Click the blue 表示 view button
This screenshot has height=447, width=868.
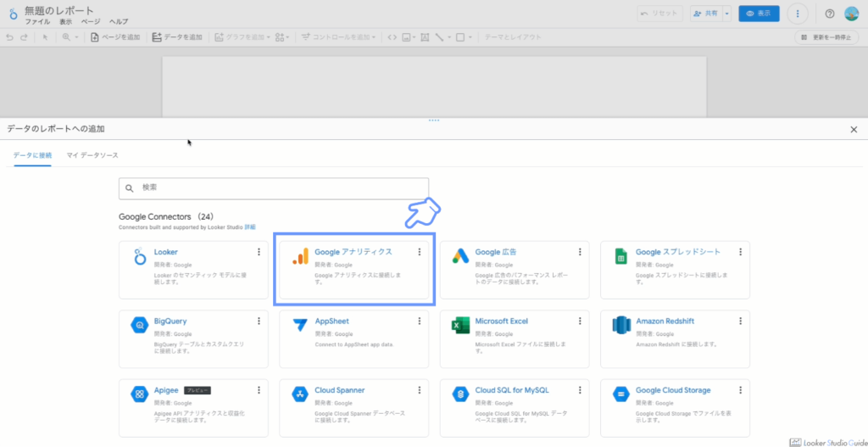point(759,14)
